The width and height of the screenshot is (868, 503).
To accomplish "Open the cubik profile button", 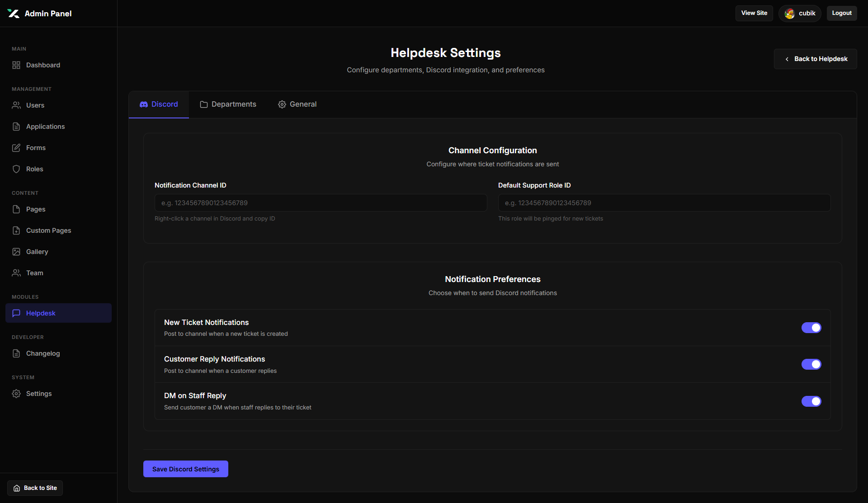I will [x=800, y=14].
